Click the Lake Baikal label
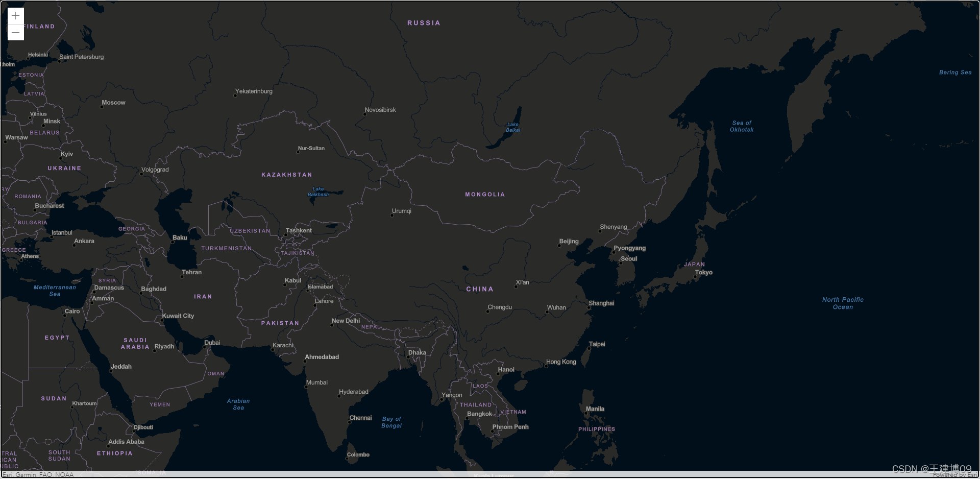980x479 pixels. [513, 127]
